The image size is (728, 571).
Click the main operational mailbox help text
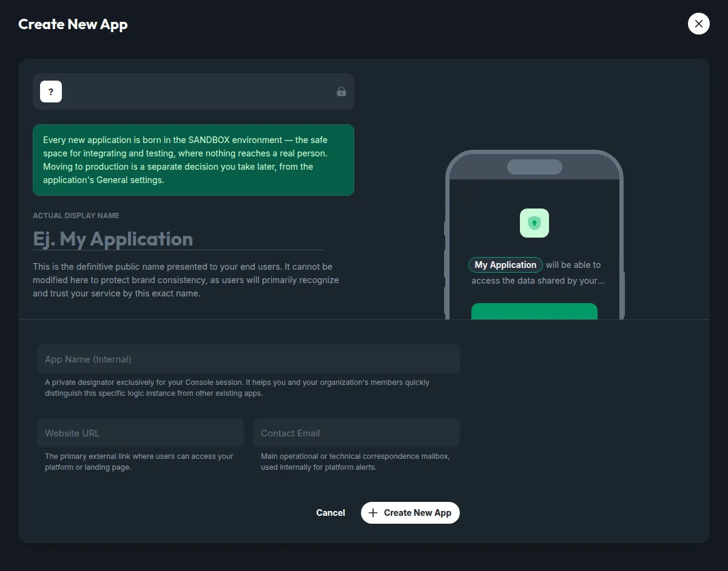pyautogui.click(x=356, y=462)
